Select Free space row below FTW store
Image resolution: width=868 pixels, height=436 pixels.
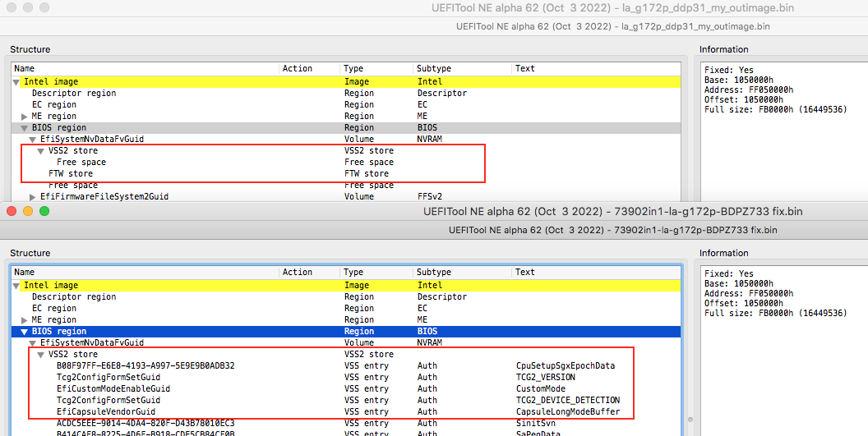[347, 186]
